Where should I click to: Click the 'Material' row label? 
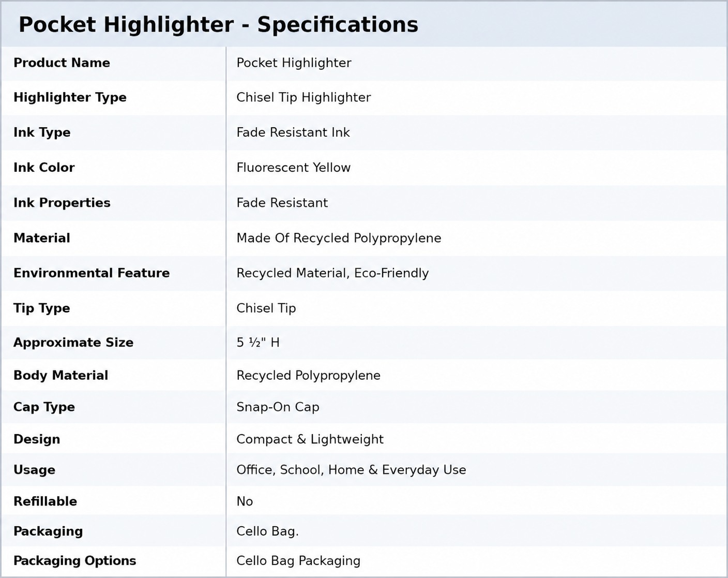pyautogui.click(x=42, y=238)
